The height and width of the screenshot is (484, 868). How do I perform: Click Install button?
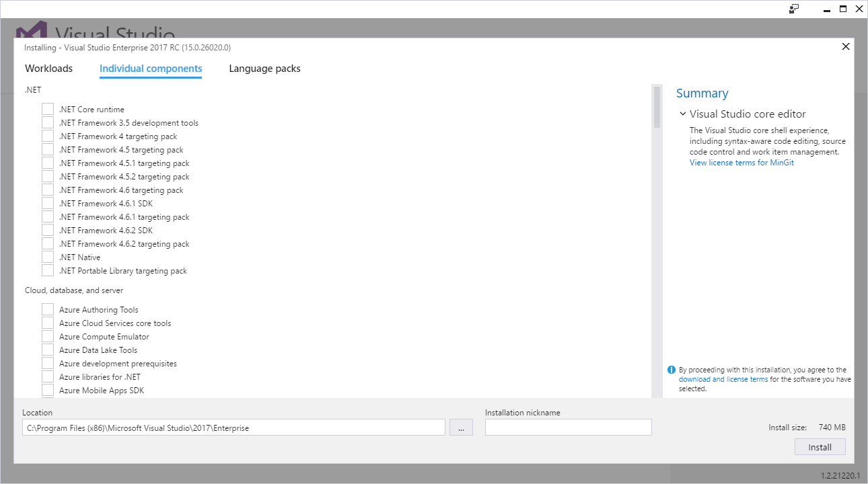click(820, 447)
